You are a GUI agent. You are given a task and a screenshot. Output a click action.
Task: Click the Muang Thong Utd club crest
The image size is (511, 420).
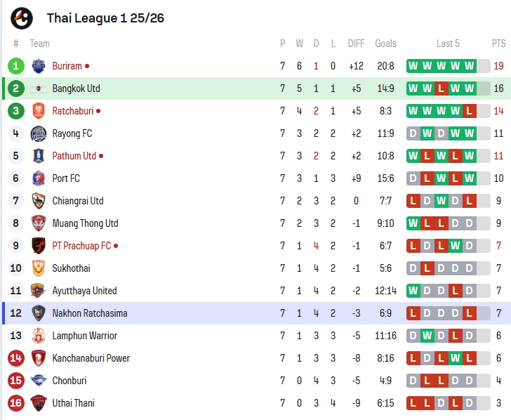38,223
